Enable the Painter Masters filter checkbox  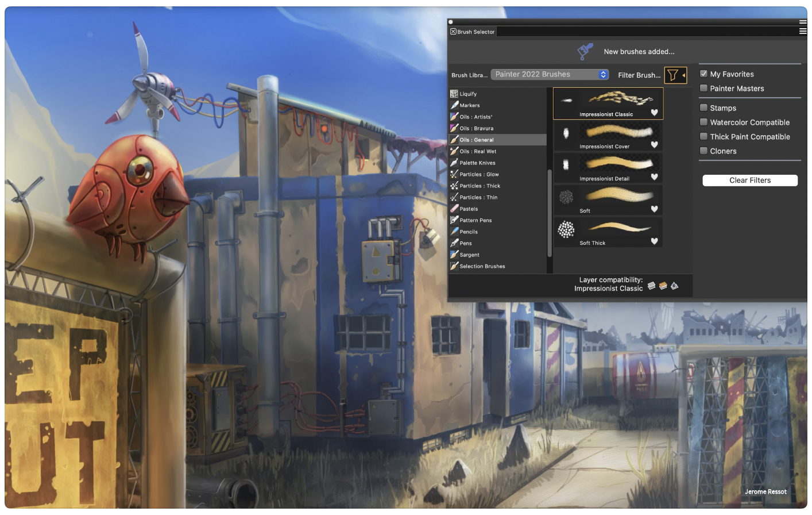pos(703,88)
